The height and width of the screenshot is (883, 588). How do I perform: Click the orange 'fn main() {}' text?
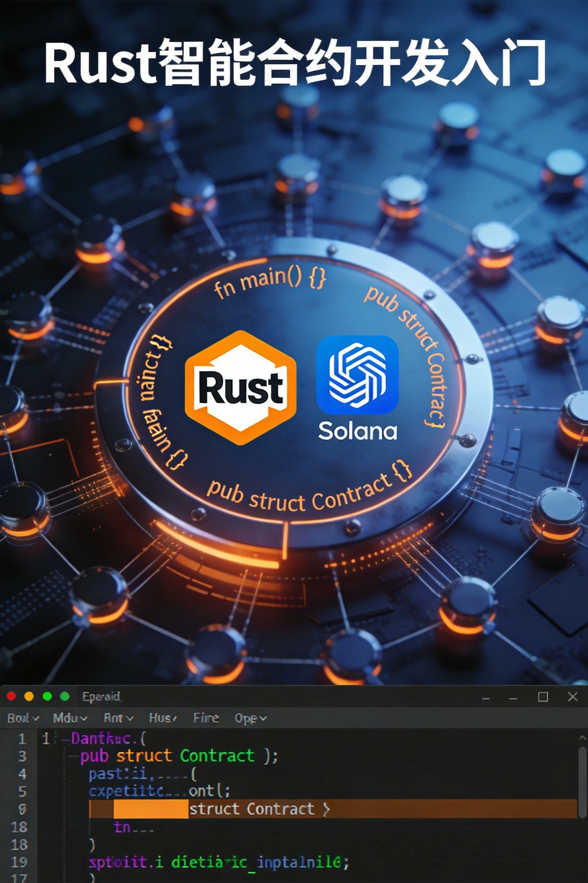(x=270, y=282)
